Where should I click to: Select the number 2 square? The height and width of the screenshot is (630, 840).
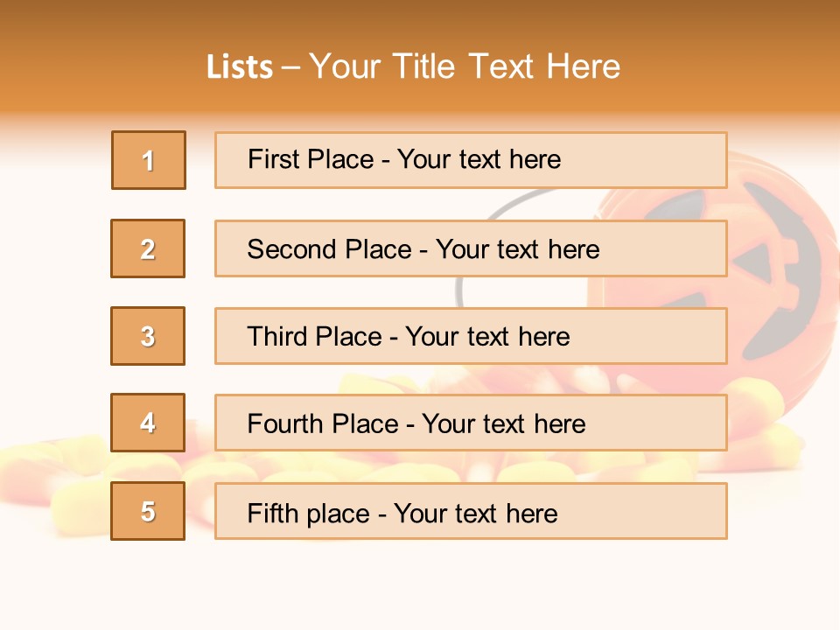click(x=148, y=248)
